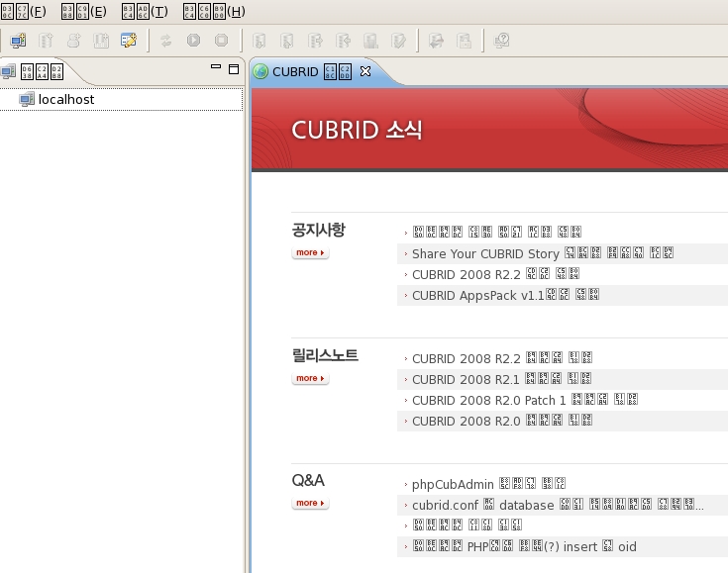The image size is (728, 573).
Task: Click the help question-mark toolbar icon
Action: [501, 41]
